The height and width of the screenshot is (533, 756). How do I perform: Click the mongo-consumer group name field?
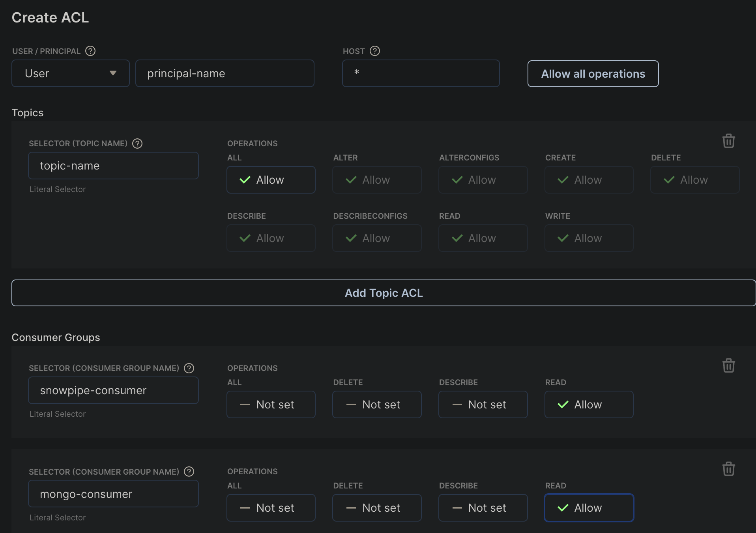(x=113, y=494)
